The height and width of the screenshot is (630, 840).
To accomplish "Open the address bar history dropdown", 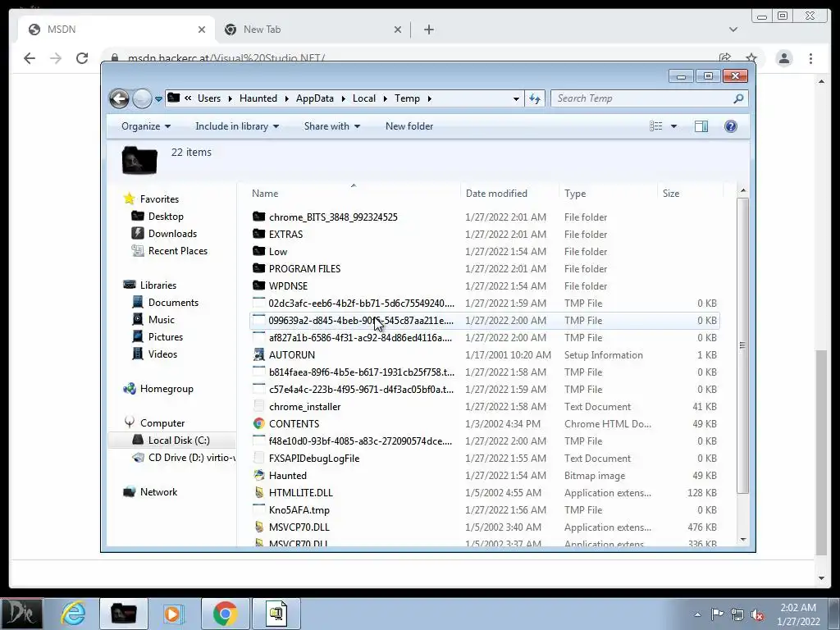I will coord(516,99).
